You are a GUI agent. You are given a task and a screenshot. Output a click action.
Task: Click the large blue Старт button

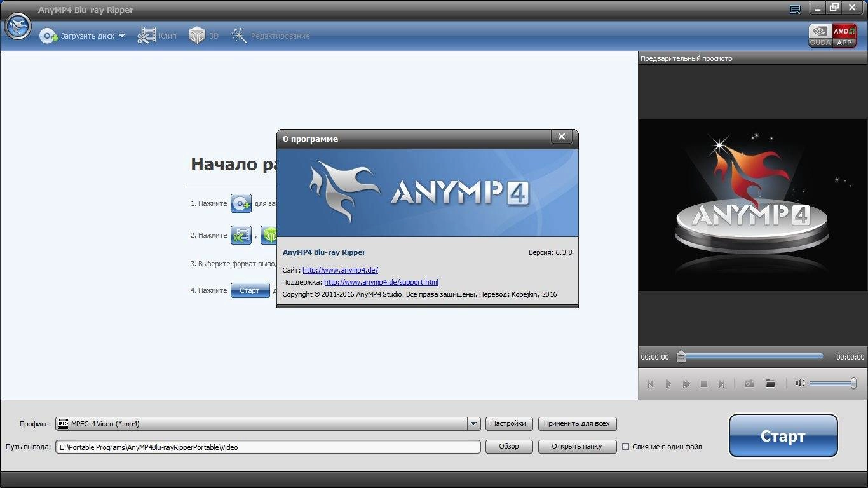[783, 436]
